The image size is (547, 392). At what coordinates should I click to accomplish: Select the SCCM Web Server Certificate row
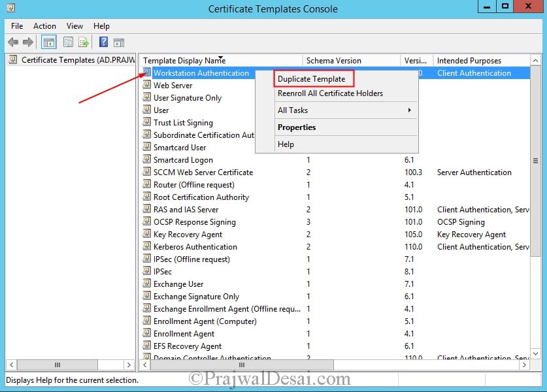pyautogui.click(x=336, y=172)
